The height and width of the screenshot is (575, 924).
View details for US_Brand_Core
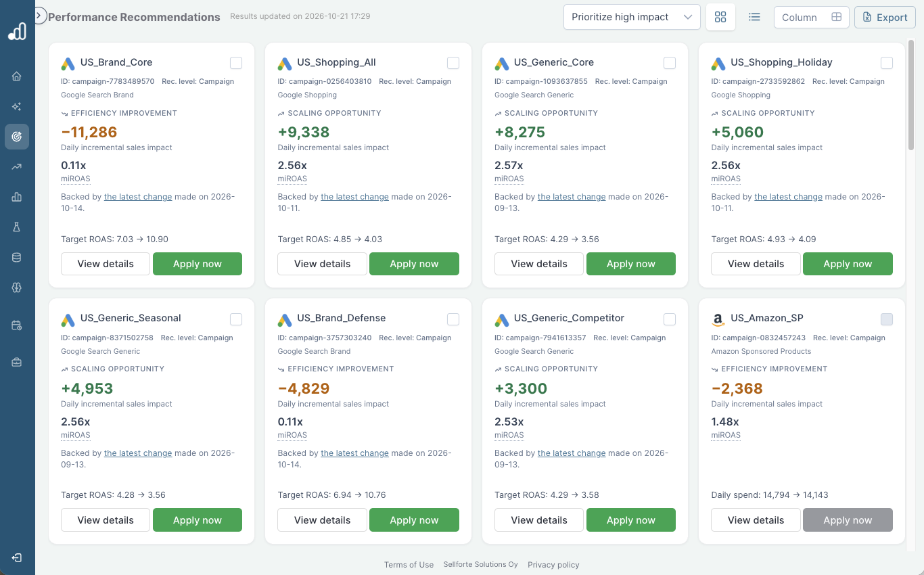[106, 264]
